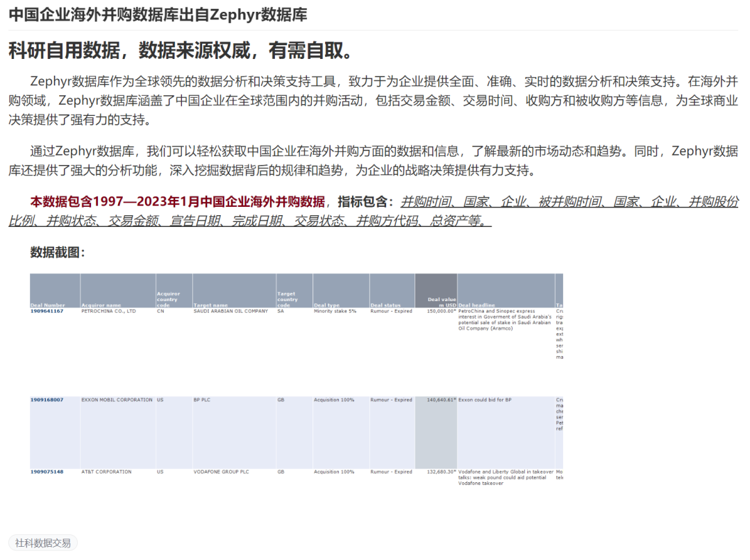Click the CN acquiror country code
Screen dimensions: 750x560
click(160, 311)
